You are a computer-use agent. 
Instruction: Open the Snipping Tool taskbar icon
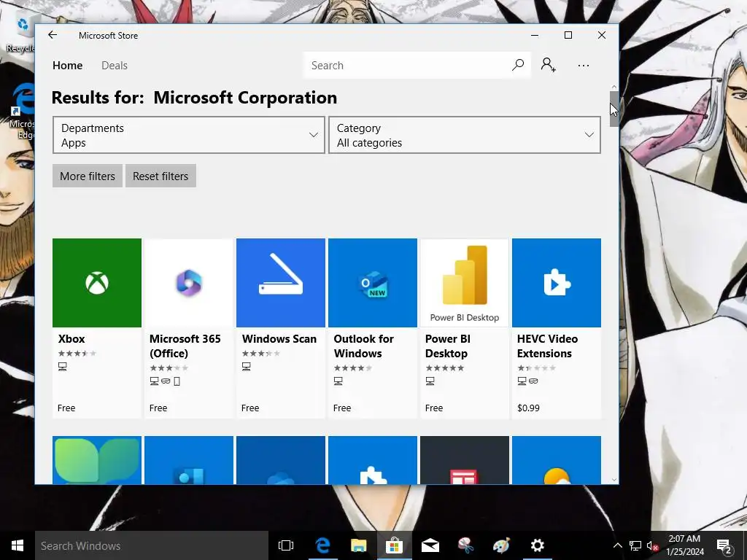(x=465, y=545)
